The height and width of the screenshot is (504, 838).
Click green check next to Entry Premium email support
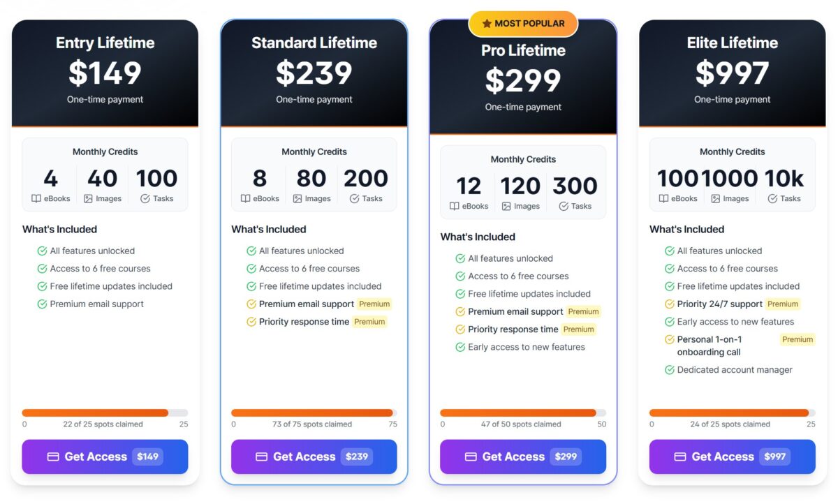pyautogui.click(x=42, y=304)
